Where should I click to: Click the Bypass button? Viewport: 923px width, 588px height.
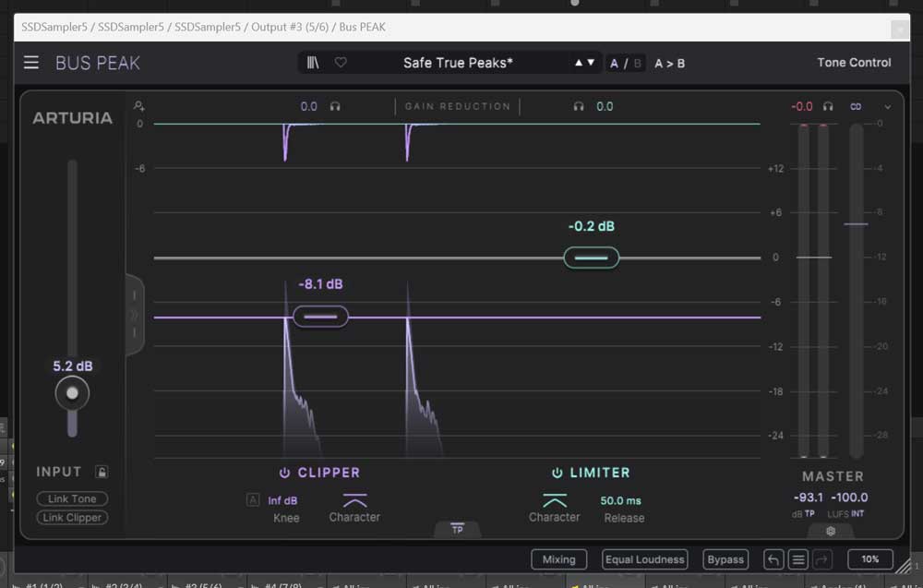click(725, 559)
